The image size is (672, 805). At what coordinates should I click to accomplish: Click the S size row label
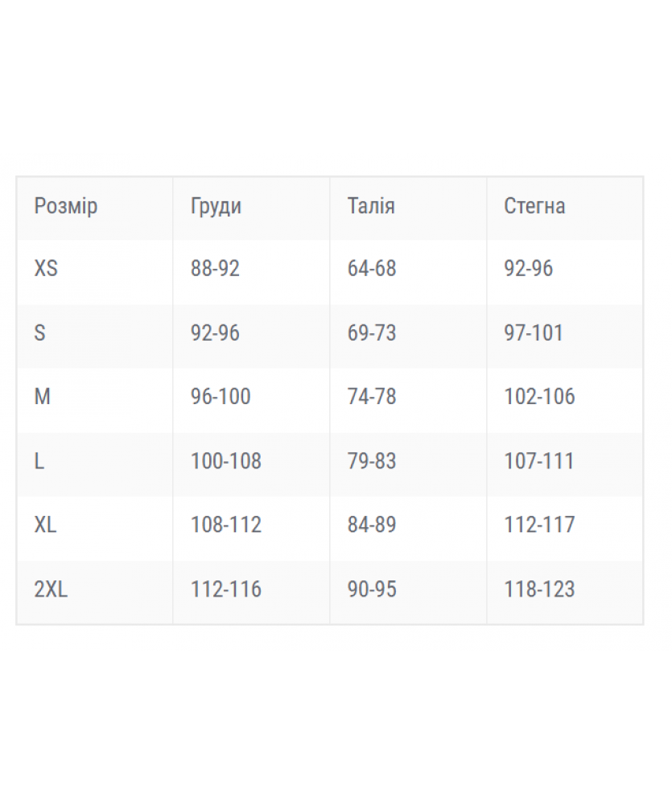[39, 332]
